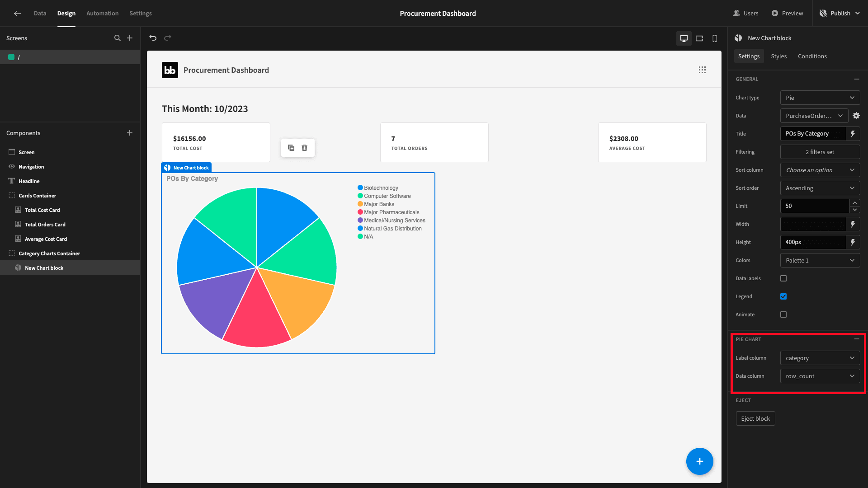
Task: Click the 2 filters set button
Action: (820, 152)
